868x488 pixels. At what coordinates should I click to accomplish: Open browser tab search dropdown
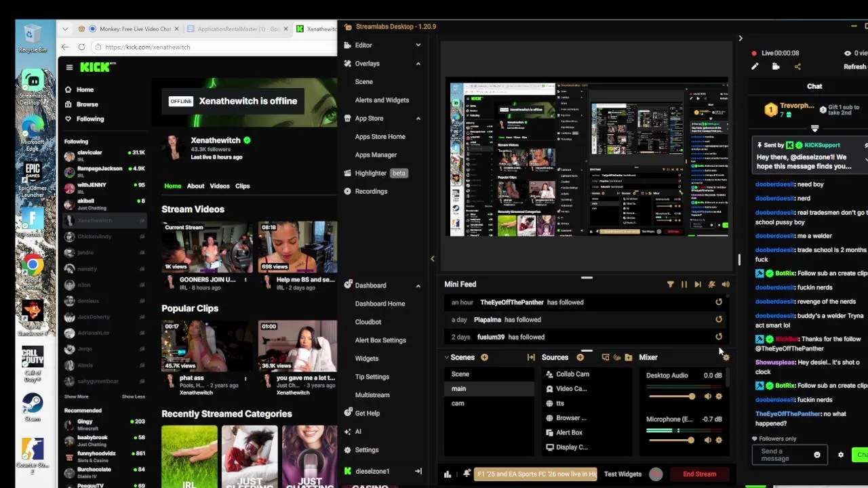click(64, 28)
